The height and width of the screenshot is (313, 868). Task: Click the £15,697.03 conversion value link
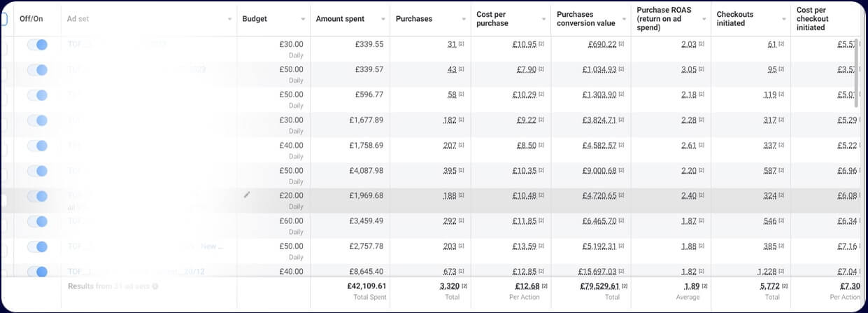click(598, 272)
